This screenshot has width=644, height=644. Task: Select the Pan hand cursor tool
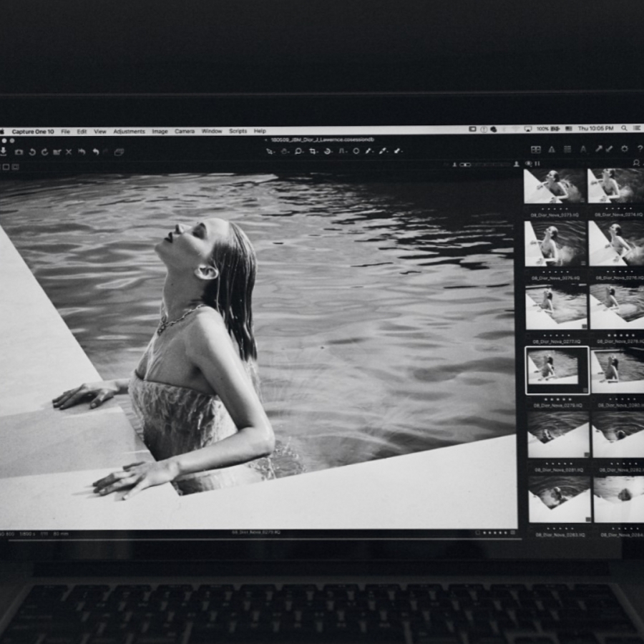click(284, 151)
